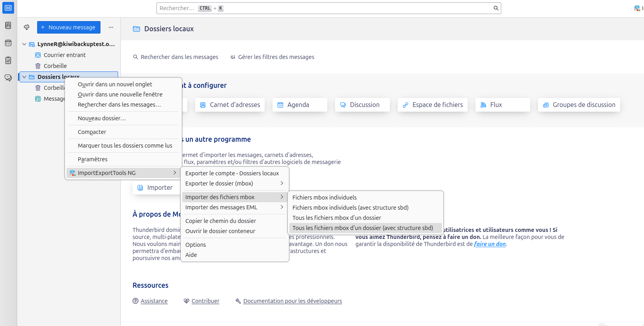Click the Discussion chat icon
The width and height of the screenshot is (644, 326).
pos(343,105)
